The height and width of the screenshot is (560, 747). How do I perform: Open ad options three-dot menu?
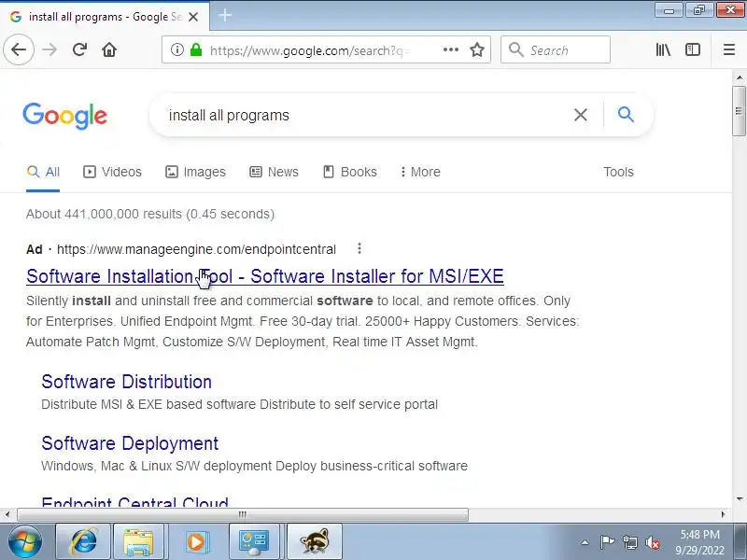click(359, 248)
